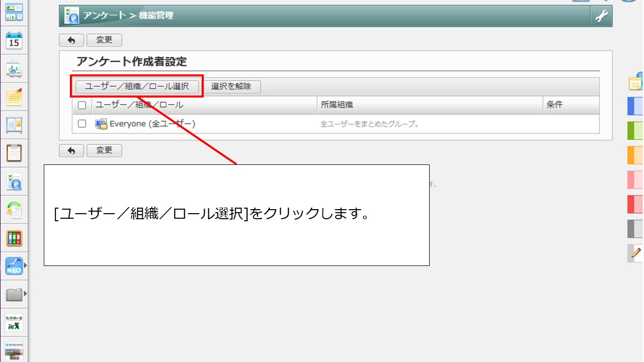Image resolution: width=644 pixels, height=362 pixels.
Task: Click the 選択を解除 button
Action: point(231,86)
